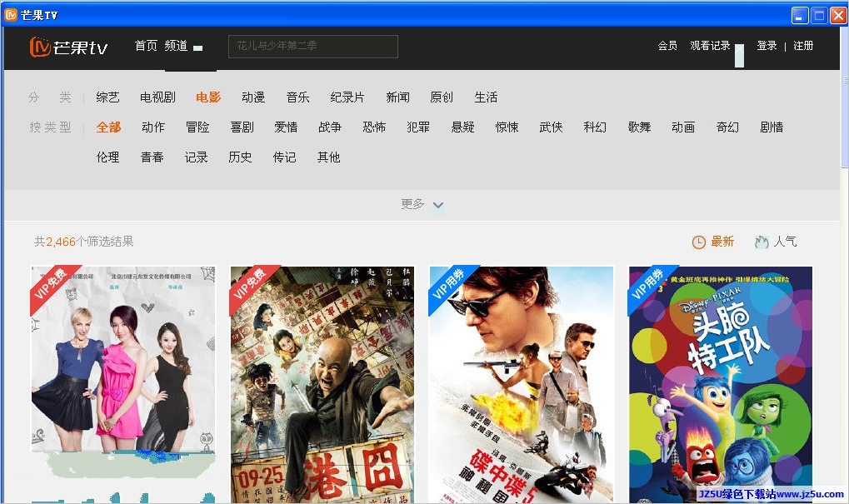849x504 pixels.
Task: Click the search box showing 花儿与少年第二季
Action: click(x=313, y=46)
